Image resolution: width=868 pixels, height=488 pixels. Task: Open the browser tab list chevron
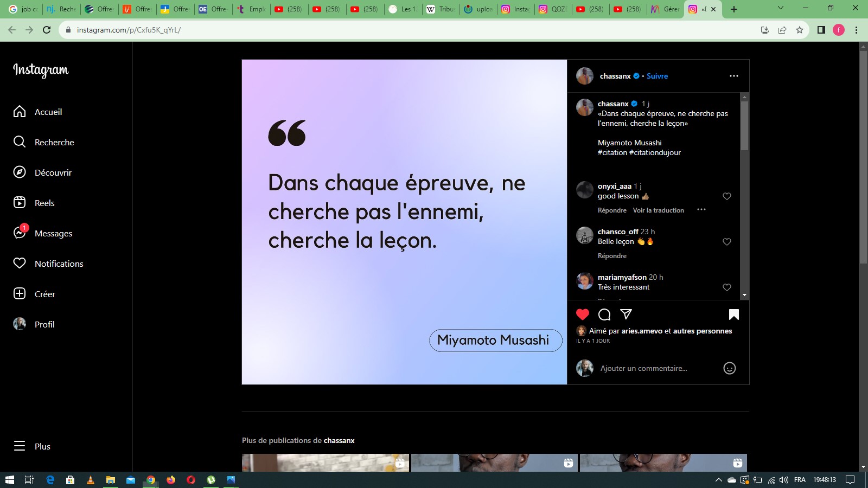click(x=780, y=9)
